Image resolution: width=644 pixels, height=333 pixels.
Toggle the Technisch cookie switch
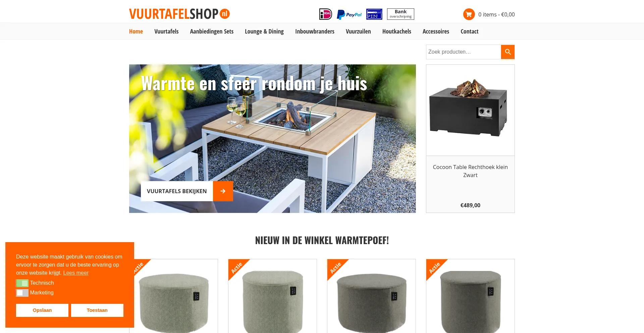(22, 283)
